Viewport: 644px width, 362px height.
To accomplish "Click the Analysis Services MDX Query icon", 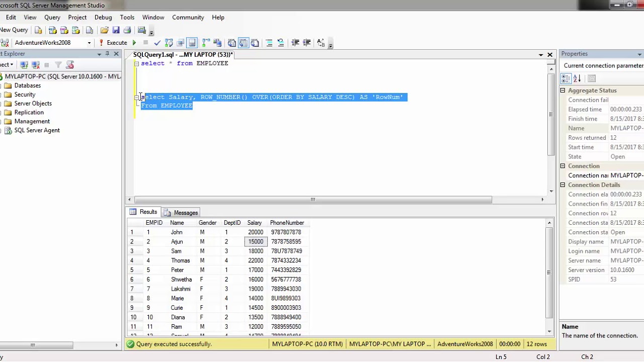I will (x=52, y=30).
